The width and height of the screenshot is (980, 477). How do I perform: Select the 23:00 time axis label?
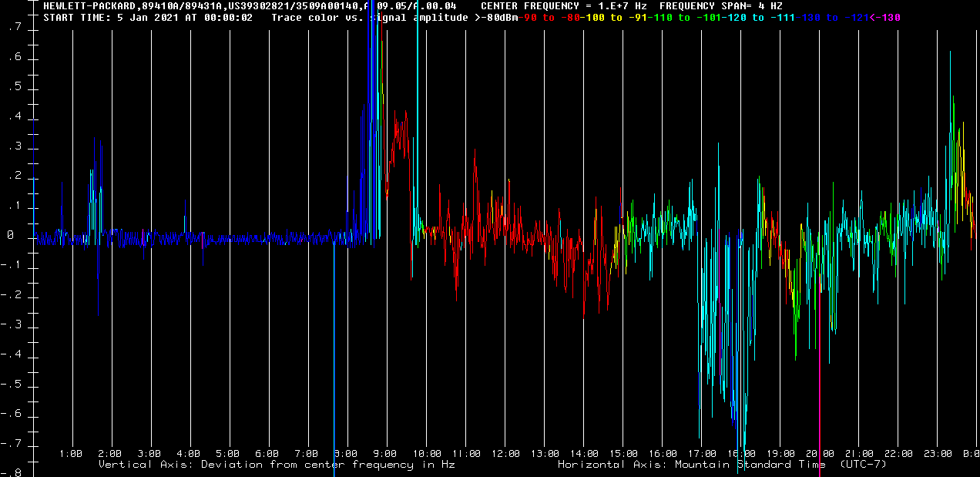[938, 454]
